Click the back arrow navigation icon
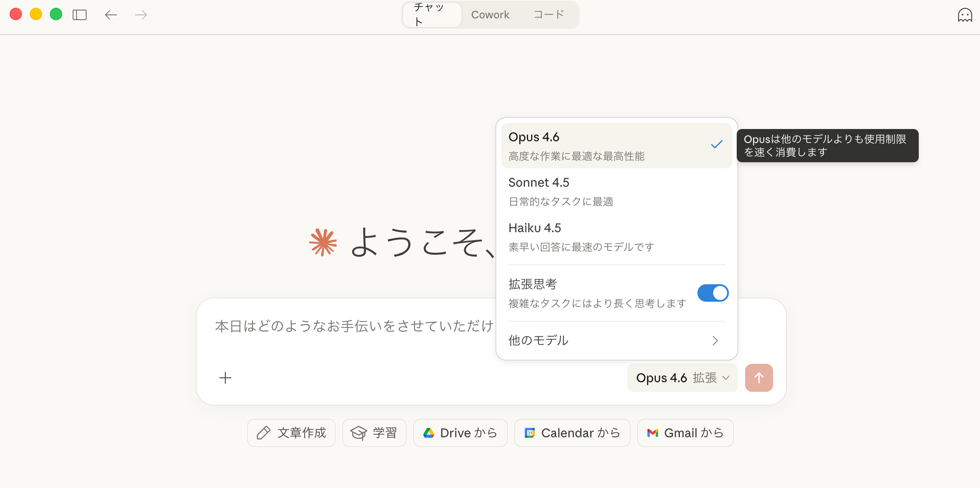The height and width of the screenshot is (488, 980). pyautogui.click(x=111, y=15)
